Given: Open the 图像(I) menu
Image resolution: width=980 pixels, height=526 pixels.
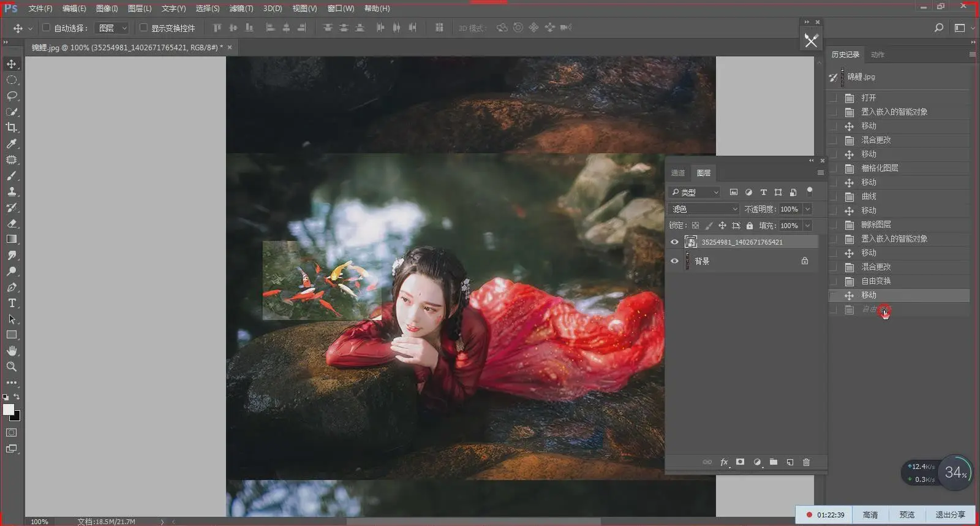Looking at the screenshot, I should pyautogui.click(x=107, y=9).
